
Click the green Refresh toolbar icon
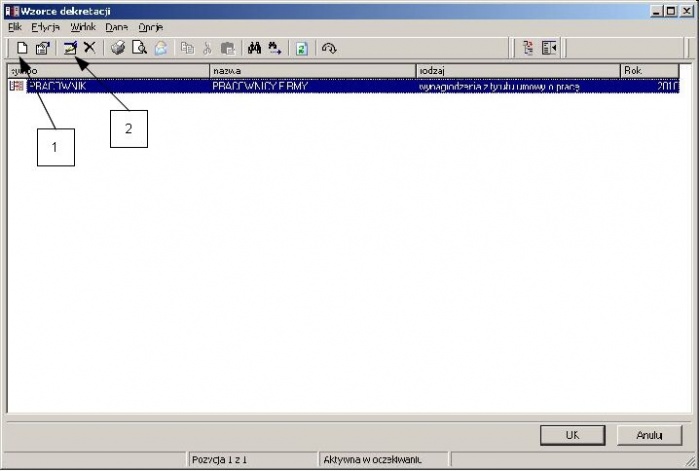click(x=302, y=48)
